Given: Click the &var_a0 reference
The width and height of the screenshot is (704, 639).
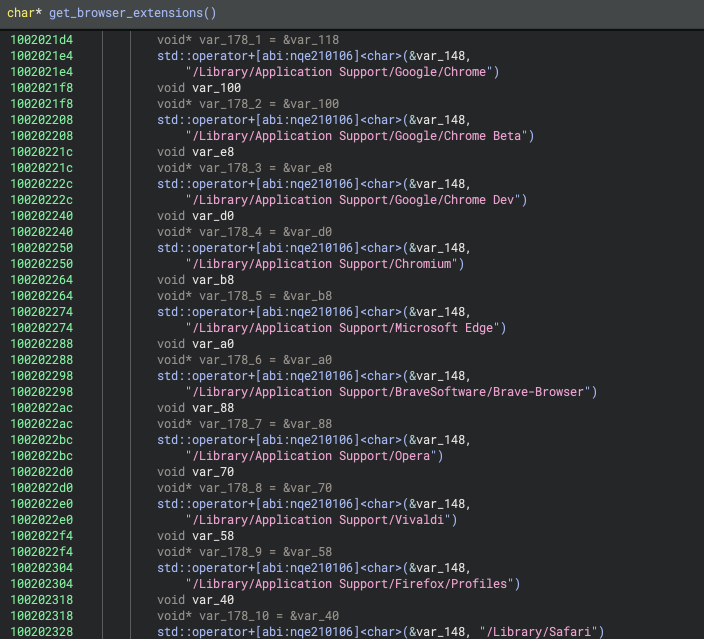Looking at the screenshot, I should [308, 360].
